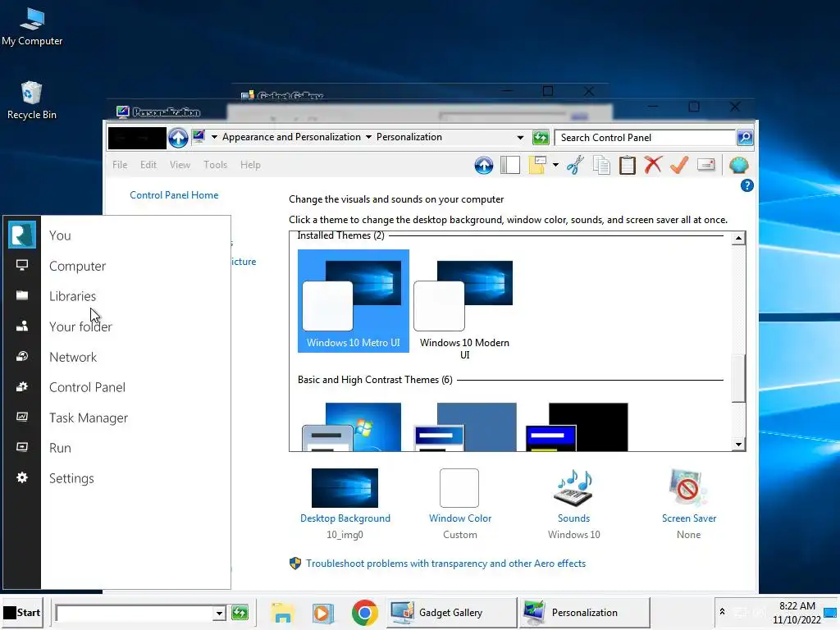
Task: Click the Network globe icon in Start sidebar
Action: (x=22, y=356)
